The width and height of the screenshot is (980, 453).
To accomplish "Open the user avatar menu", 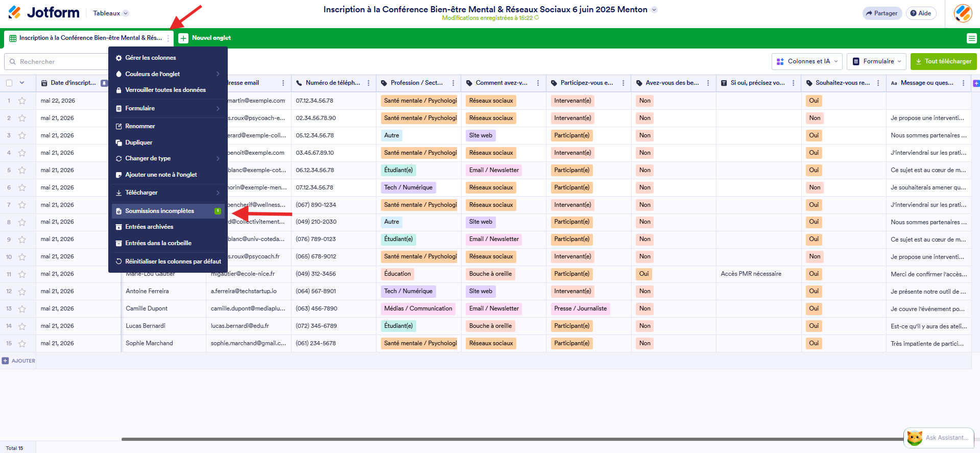I will pos(963,13).
